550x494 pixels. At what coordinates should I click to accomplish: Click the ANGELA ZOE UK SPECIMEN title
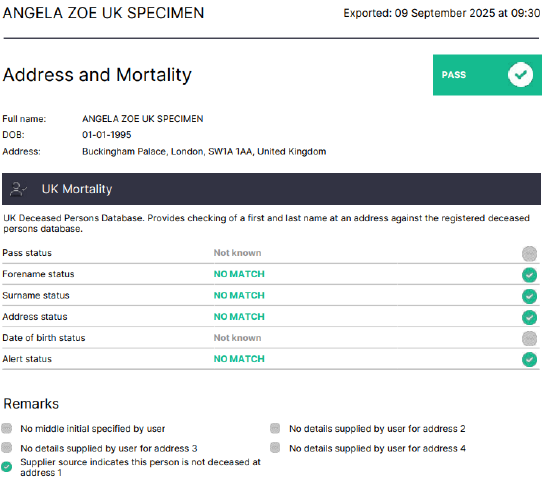pos(103,13)
